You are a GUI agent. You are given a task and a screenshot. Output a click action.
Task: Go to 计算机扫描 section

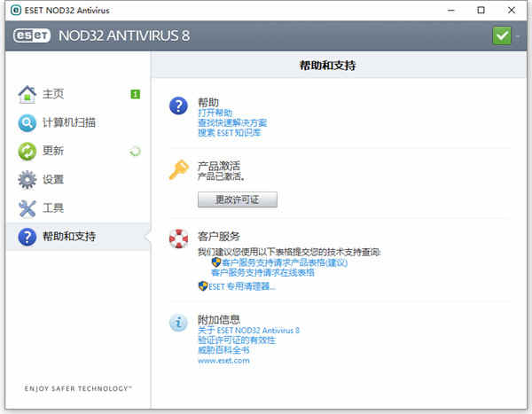click(69, 122)
